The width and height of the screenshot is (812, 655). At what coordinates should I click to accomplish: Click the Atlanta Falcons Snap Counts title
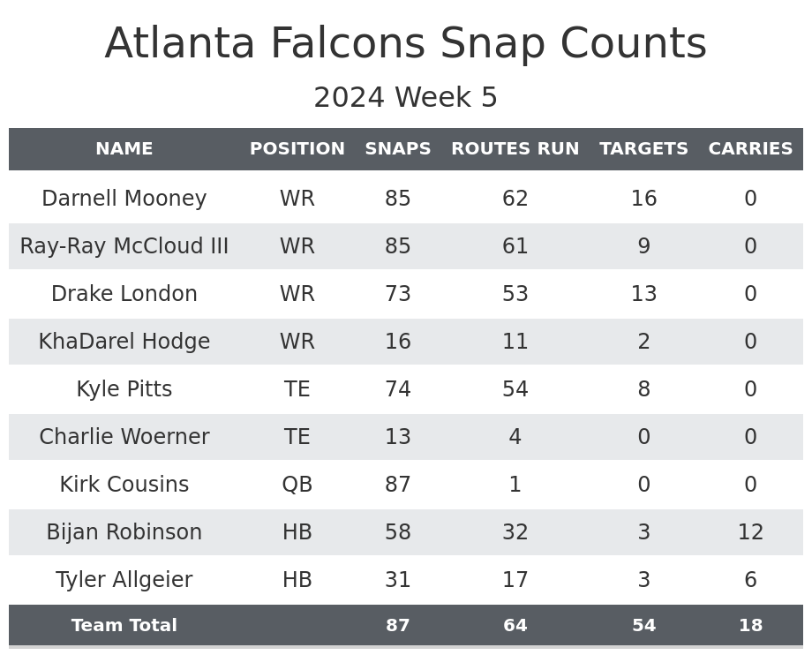pyautogui.click(x=406, y=44)
